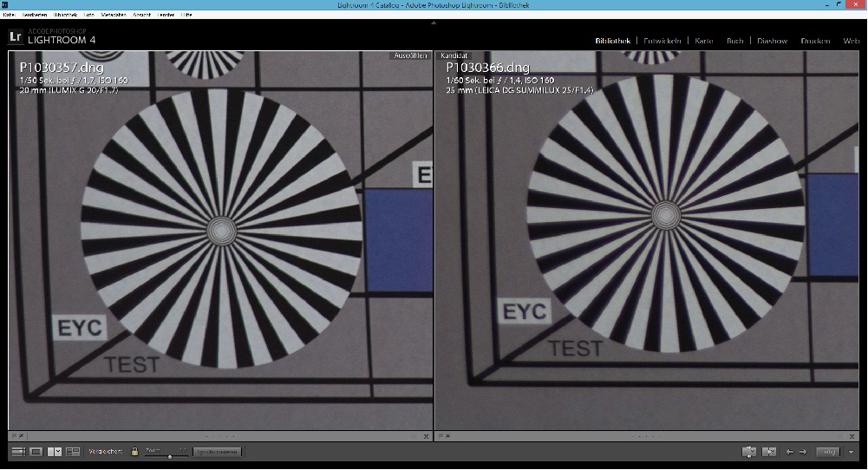Image resolution: width=868 pixels, height=470 pixels.
Task: Switch to the Drucken module
Action: tap(815, 41)
